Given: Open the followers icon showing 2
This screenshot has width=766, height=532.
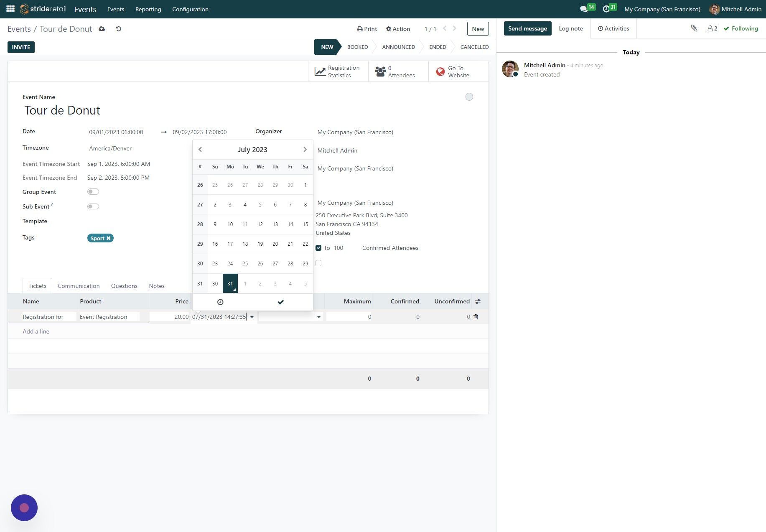Looking at the screenshot, I should [x=712, y=28].
